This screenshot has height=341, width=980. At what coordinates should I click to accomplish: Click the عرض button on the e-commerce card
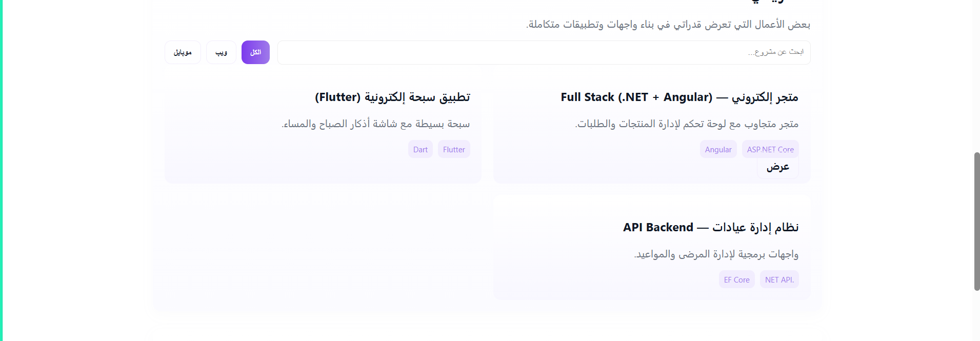click(x=778, y=167)
